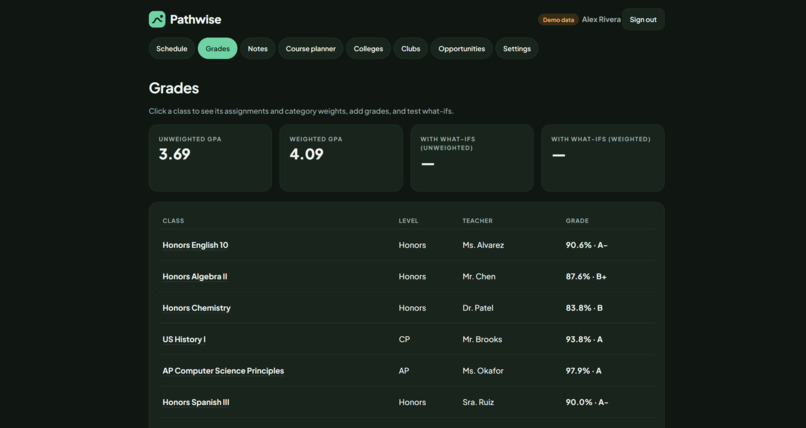This screenshot has width=806, height=428.
Task: Click the AP level in Computer Science row
Action: coord(404,370)
